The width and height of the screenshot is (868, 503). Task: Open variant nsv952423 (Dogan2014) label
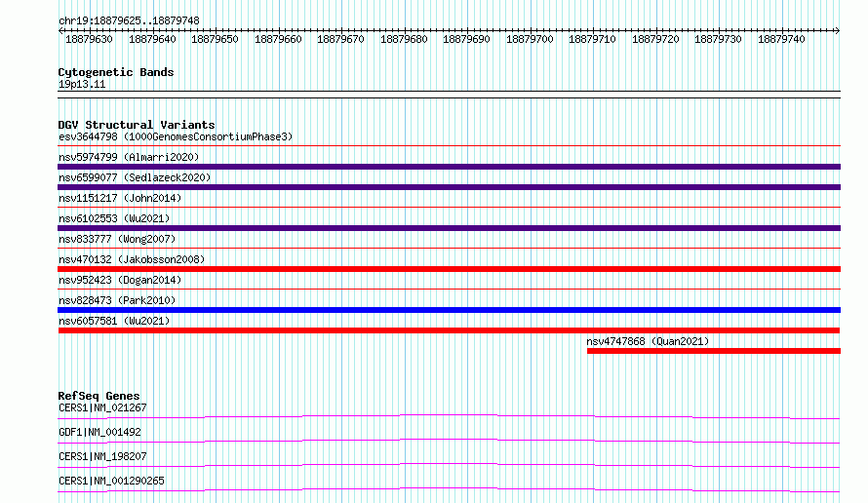[x=120, y=280]
